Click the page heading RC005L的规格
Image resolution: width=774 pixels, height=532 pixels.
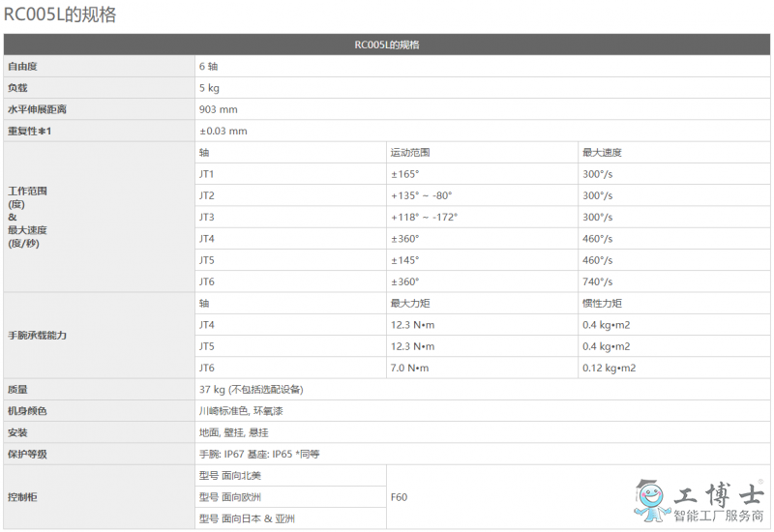click(x=63, y=15)
